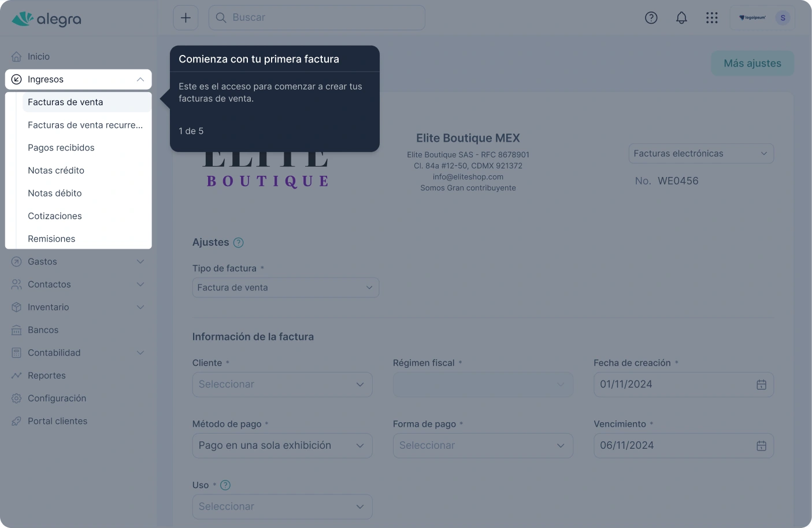Click the help icon beside Uso label
Viewport: 812px width, 528px height.
(225, 485)
